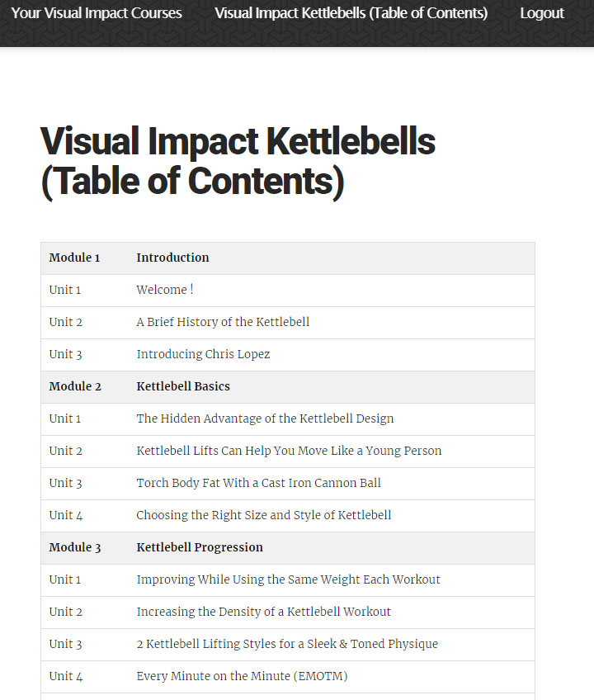Image resolution: width=594 pixels, height=700 pixels.
Task: Open Choosing the Right Size and Style of Kettlebell
Action: pyautogui.click(x=263, y=515)
